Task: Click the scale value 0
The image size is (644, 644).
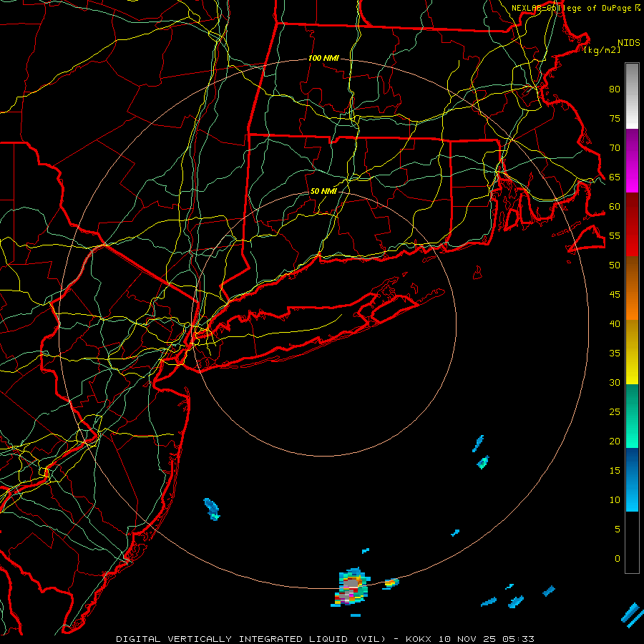Action: tap(618, 559)
